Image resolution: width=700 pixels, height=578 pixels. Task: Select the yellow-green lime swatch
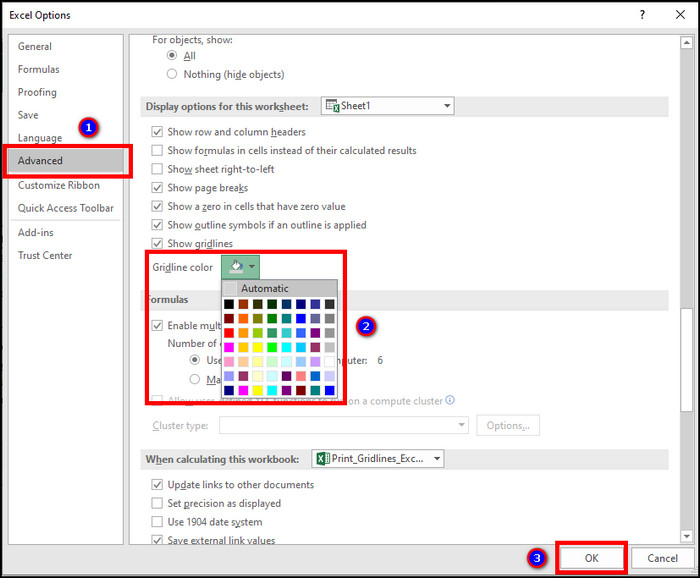coord(258,333)
